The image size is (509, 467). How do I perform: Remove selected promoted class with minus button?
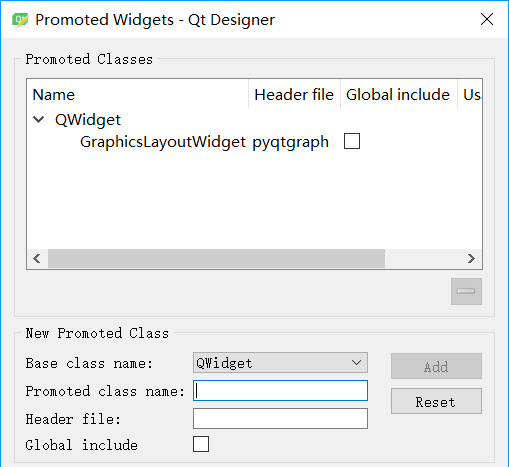click(x=466, y=291)
